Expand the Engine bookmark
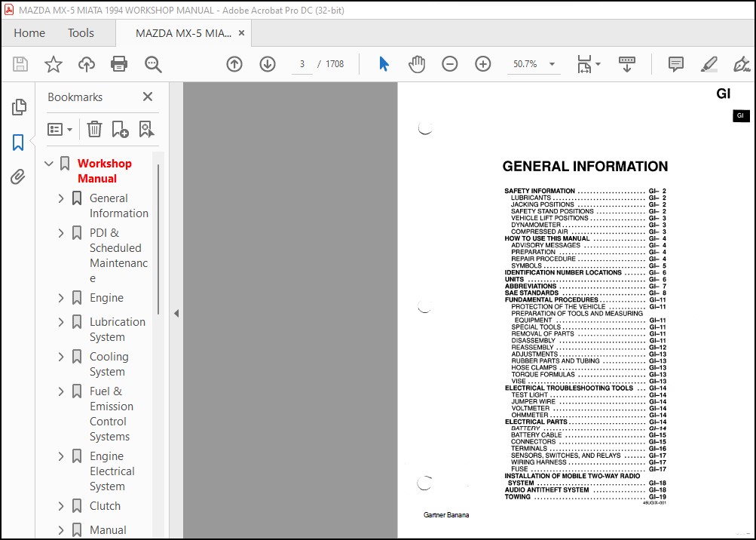756x540 pixels. pos(61,298)
